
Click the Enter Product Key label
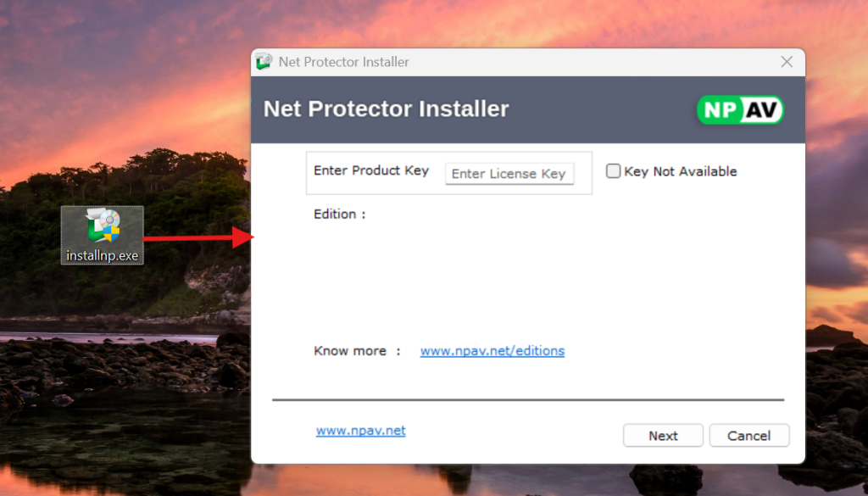pos(371,170)
